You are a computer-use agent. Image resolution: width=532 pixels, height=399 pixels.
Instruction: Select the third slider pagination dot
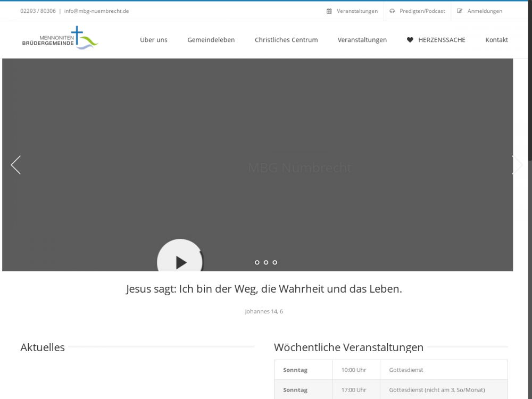point(275,262)
